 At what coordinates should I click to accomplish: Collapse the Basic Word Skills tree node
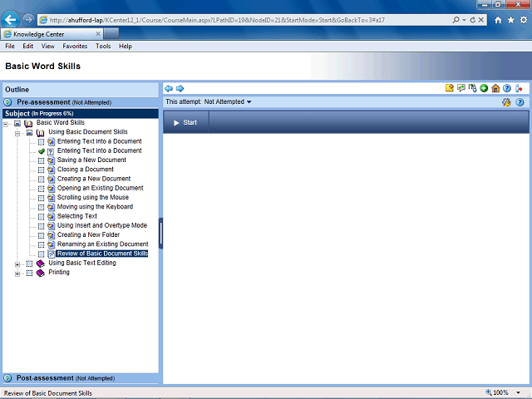pos(6,124)
